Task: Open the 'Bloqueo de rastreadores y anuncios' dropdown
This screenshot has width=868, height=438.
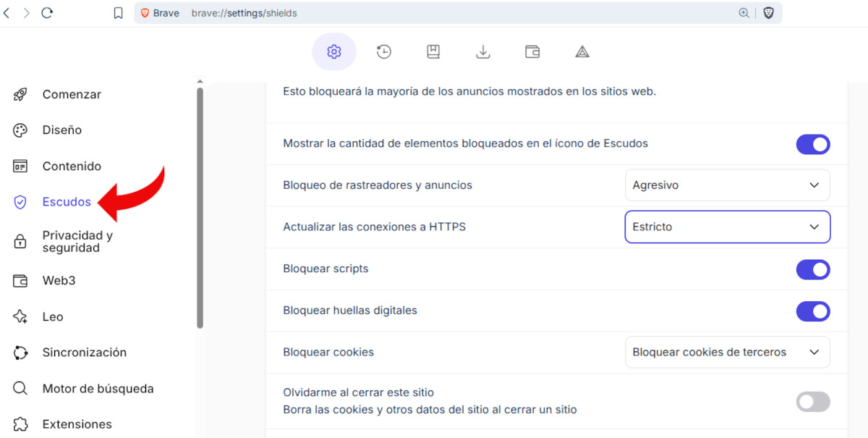Action: click(x=727, y=185)
